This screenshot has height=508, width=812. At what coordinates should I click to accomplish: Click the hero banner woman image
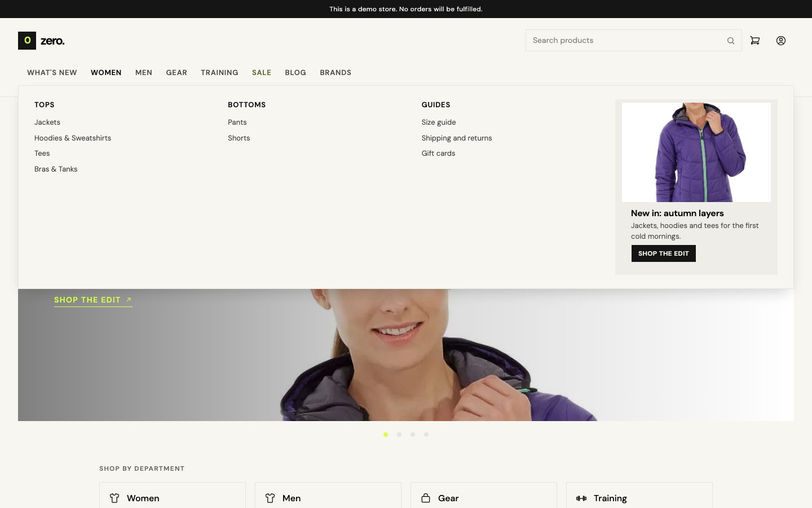[x=406, y=355]
